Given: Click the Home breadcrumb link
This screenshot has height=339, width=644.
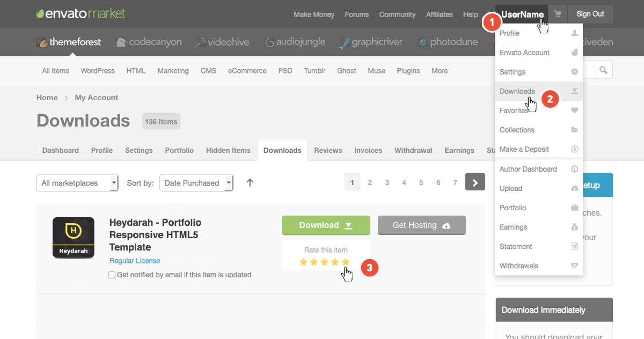Looking at the screenshot, I should tap(47, 98).
